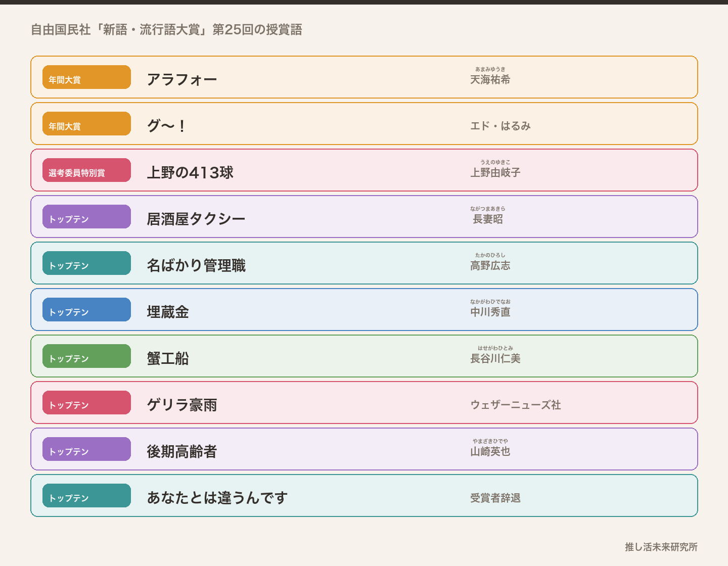Select the word 名ばかり管理職
The width and height of the screenshot is (728, 566).
tap(196, 265)
